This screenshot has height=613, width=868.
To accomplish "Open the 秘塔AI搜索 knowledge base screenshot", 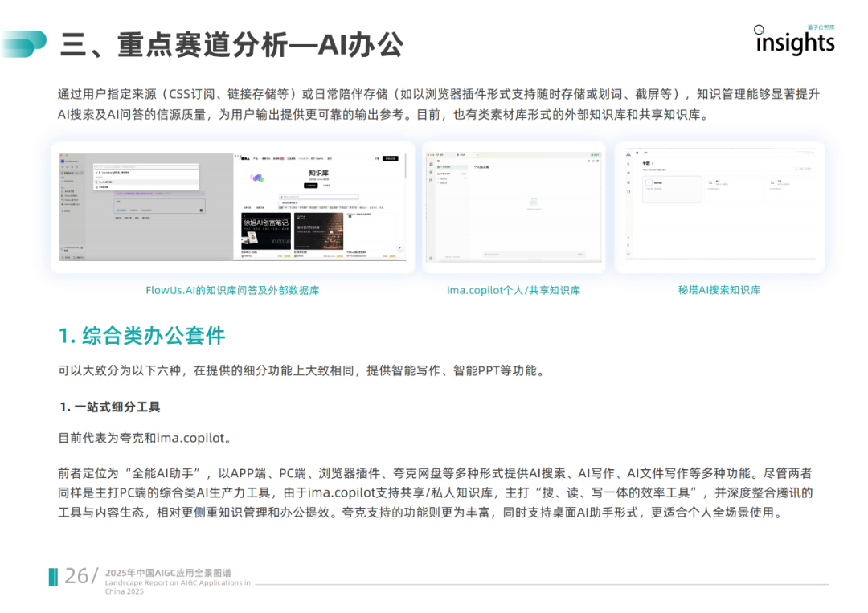I will (x=719, y=205).
